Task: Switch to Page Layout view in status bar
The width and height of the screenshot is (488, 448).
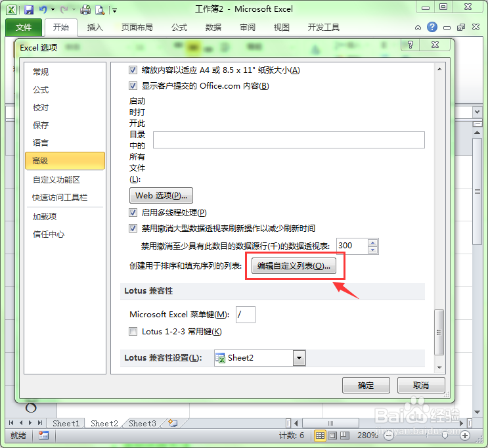Action: 332,436
